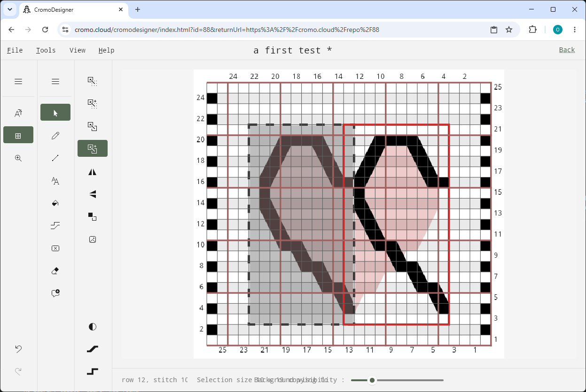The width and height of the screenshot is (586, 392).
Task: Click the dotted selection with plus icon
Action: 93,104
